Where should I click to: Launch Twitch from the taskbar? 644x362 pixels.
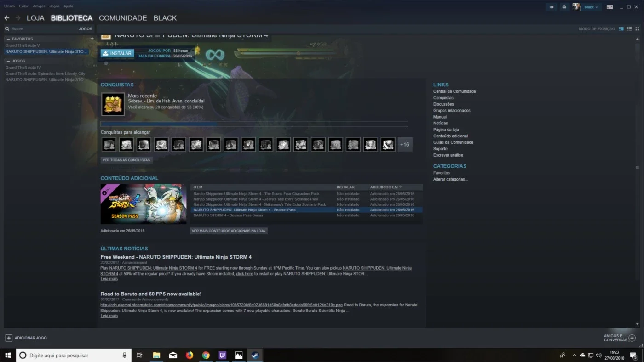tap(222, 355)
